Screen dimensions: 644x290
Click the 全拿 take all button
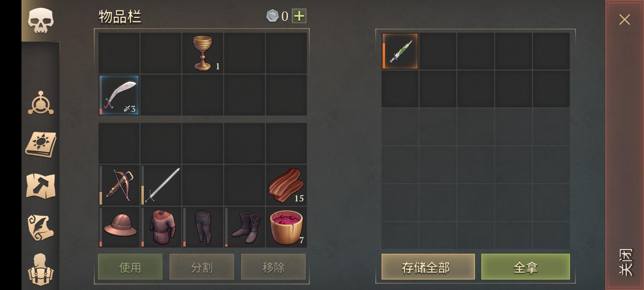[525, 267]
